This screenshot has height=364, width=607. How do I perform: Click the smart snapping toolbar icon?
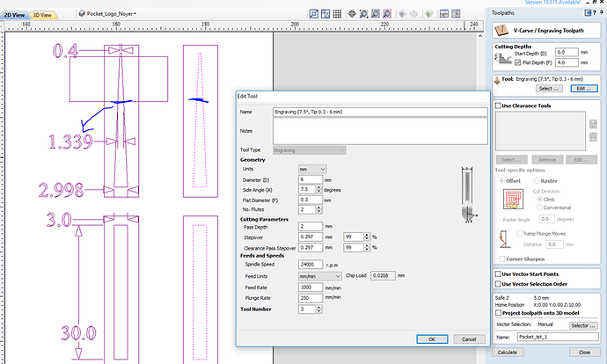[x=325, y=14]
